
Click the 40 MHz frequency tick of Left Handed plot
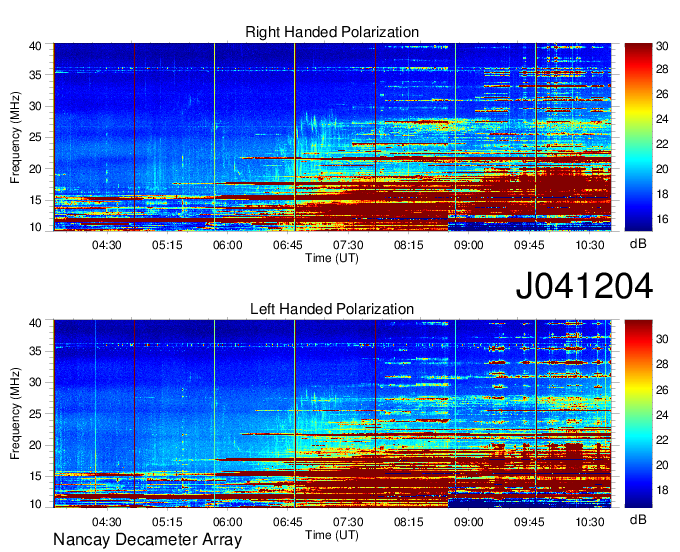click(x=35, y=323)
